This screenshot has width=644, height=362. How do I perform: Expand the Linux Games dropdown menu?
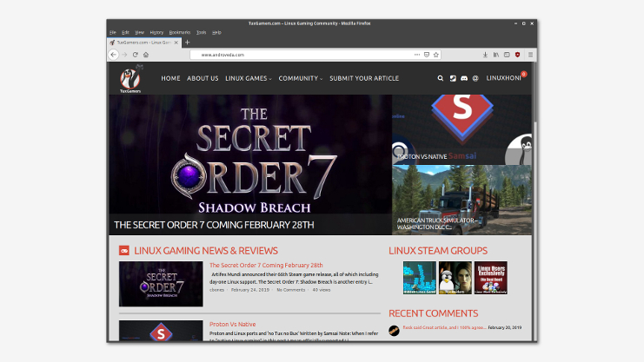pyautogui.click(x=248, y=78)
